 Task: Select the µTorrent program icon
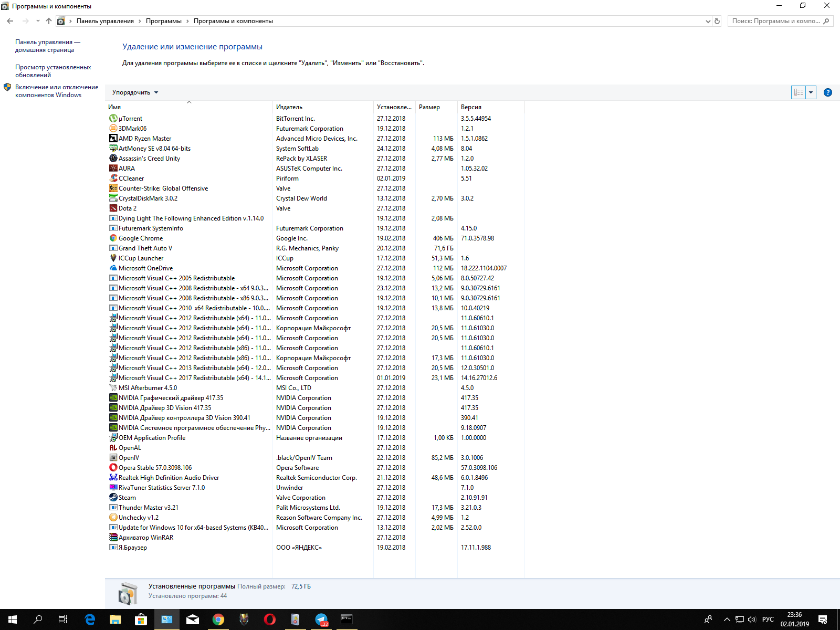(113, 119)
